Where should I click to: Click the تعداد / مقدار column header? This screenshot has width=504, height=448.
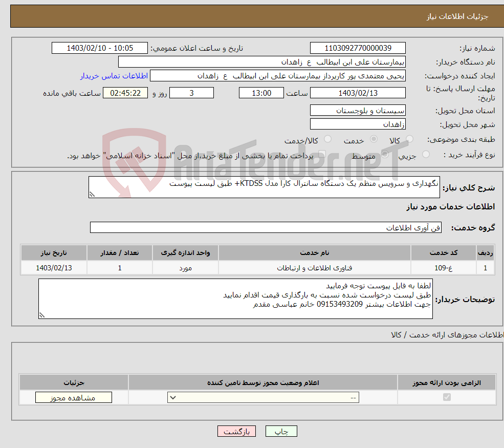coord(120,253)
